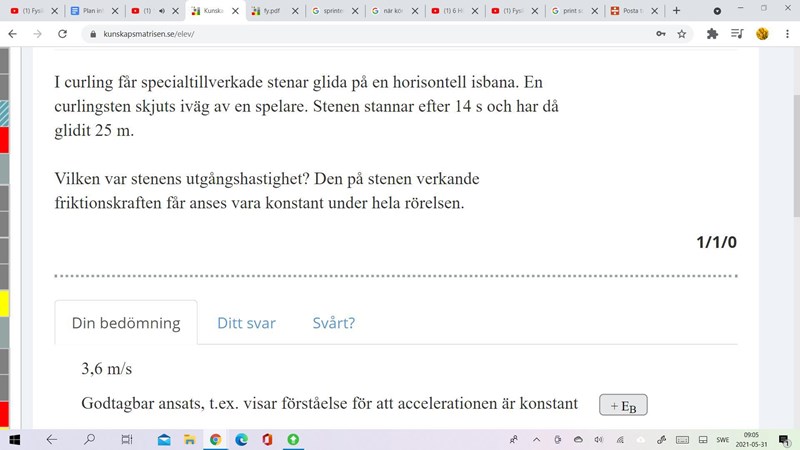Screen dimensions: 800x450
Task: Open the Office app in taskbar
Action: [267, 439]
